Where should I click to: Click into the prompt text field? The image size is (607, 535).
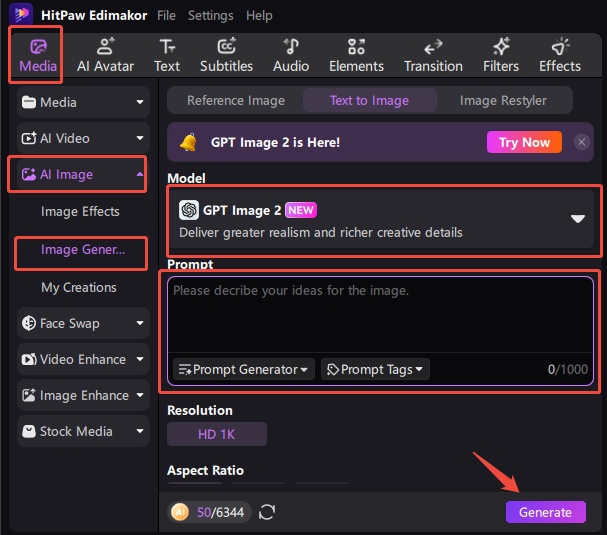(x=380, y=314)
